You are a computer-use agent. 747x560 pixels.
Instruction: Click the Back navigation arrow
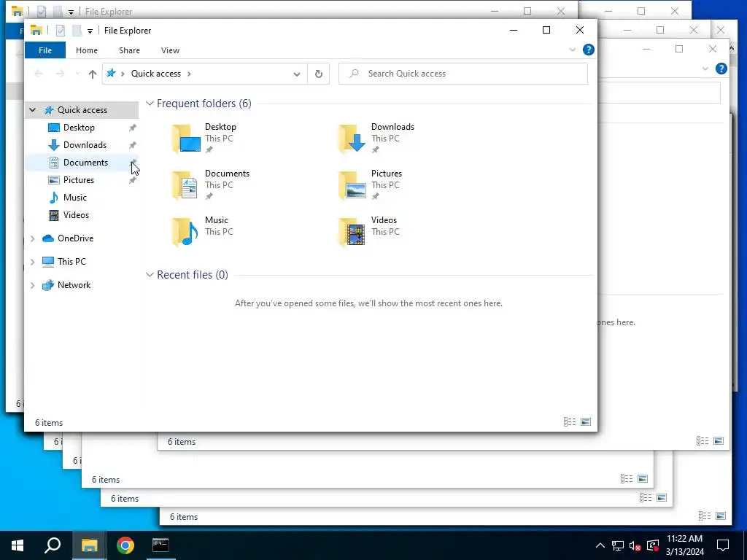[39, 74]
